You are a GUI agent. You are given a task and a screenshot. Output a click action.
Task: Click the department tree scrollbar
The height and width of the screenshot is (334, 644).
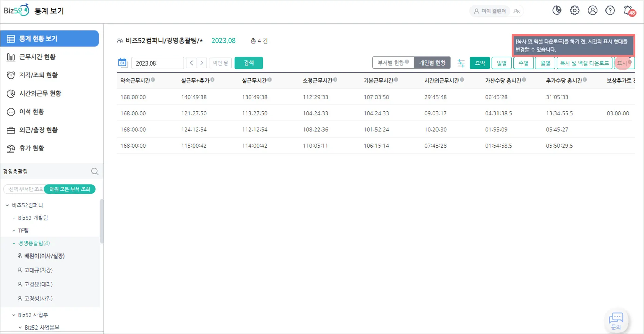click(x=102, y=221)
